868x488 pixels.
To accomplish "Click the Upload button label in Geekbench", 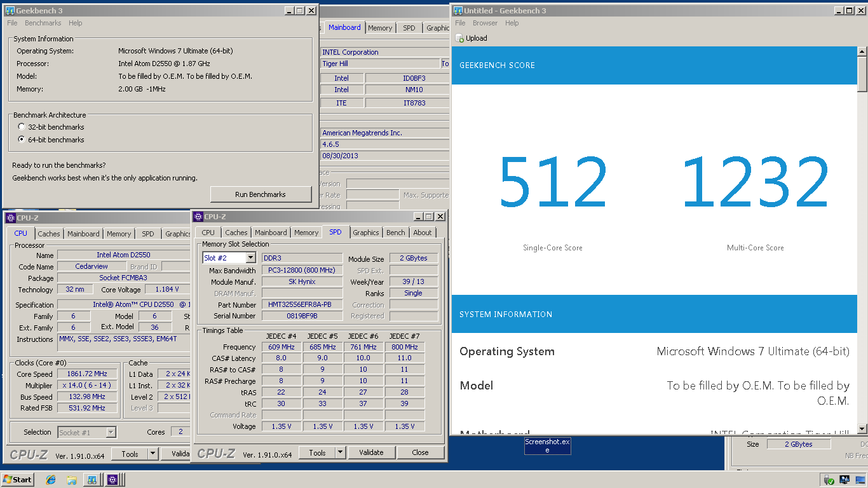I will click(477, 38).
